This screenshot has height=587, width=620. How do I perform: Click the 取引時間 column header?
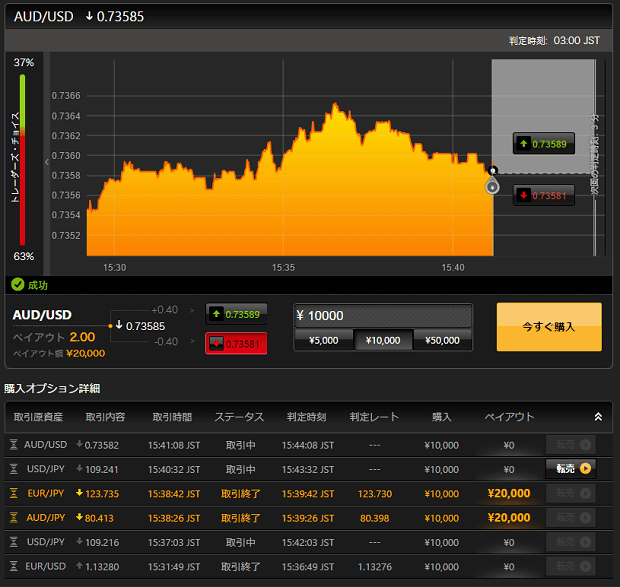point(172,417)
